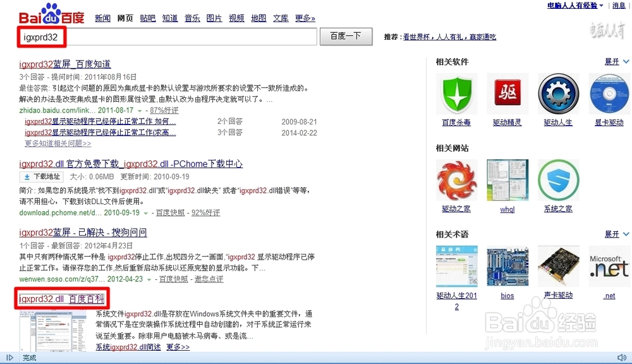Open the igxprd32蓝屏_百度知道 result
Screen dimensions: 632x364
point(65,64)
